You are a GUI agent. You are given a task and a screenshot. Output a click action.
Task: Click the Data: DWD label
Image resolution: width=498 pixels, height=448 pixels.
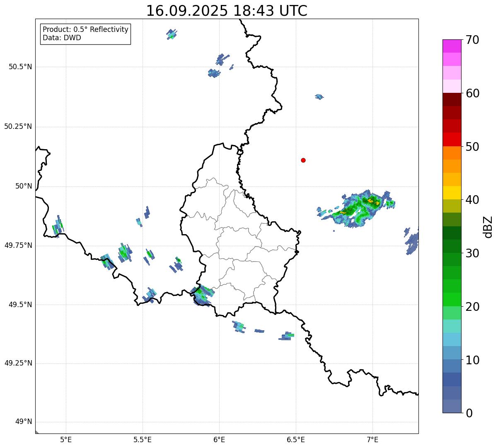62,38
